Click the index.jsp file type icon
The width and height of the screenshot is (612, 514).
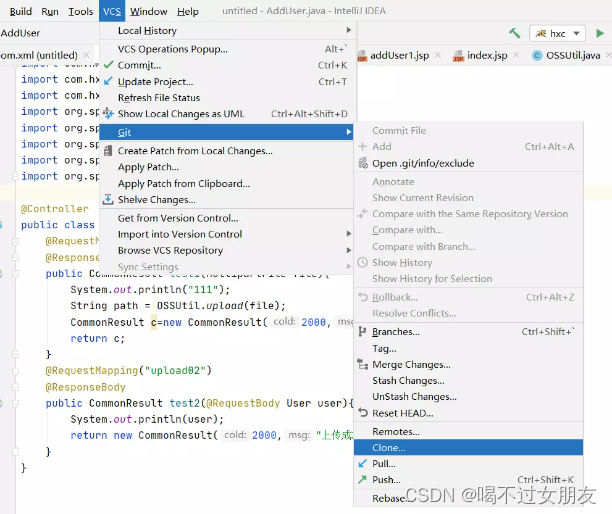[458, 56]
